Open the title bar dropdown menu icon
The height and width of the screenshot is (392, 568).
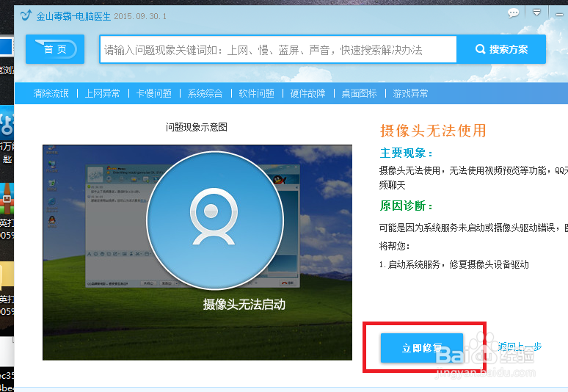[537, 12]
